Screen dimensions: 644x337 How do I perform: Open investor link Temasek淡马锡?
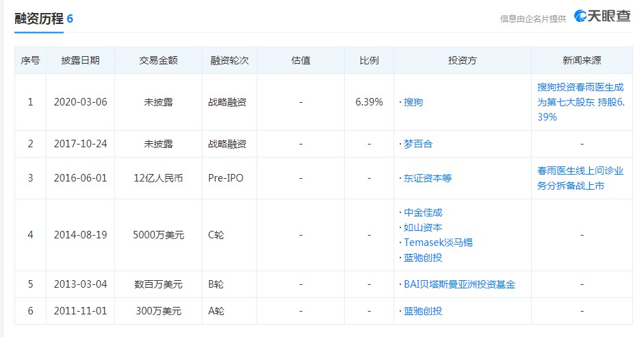tap(438, 242)
